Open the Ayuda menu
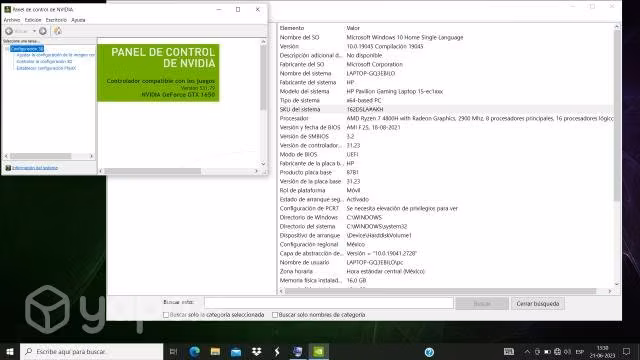The height and width of the screenshot is (360, 640). click(x=78, y=20)
